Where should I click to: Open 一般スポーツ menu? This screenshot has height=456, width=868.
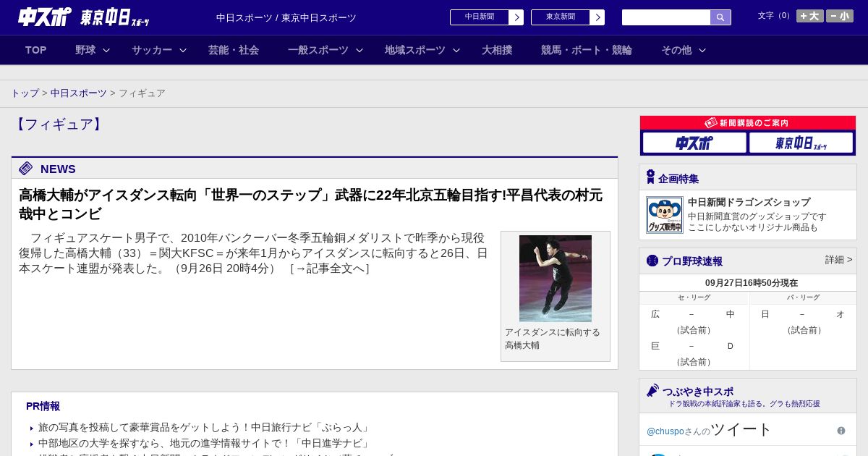318,50
